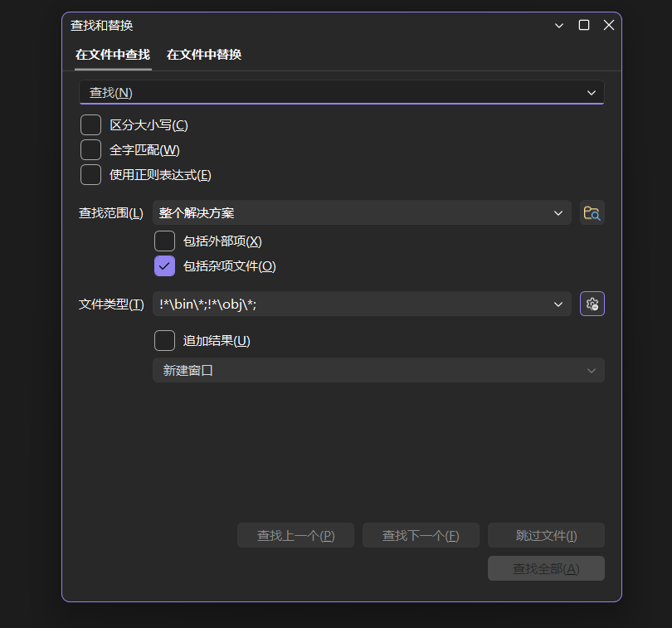Enable regular expressions option

click(x=90, y=174)
